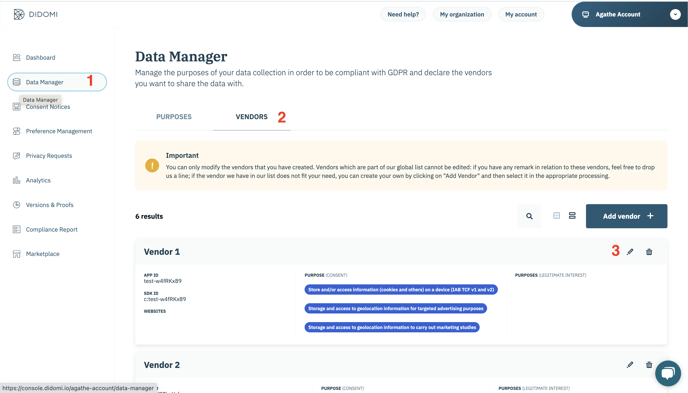The width and height of the screenshot is (688, 393).
Task: Open My organization settings
Action: pos(462,14)
